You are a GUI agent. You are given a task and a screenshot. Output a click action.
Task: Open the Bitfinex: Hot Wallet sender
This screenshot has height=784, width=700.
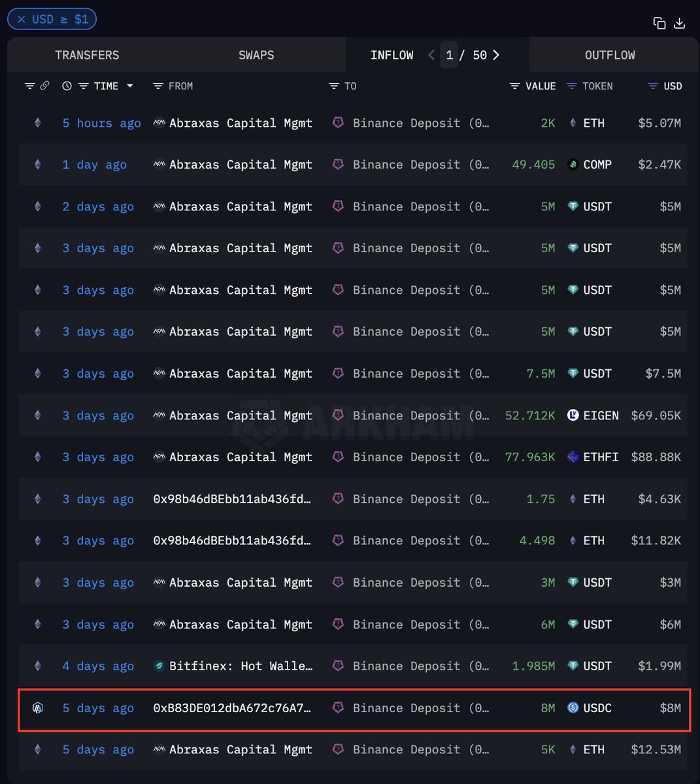(x=241, y=666)
